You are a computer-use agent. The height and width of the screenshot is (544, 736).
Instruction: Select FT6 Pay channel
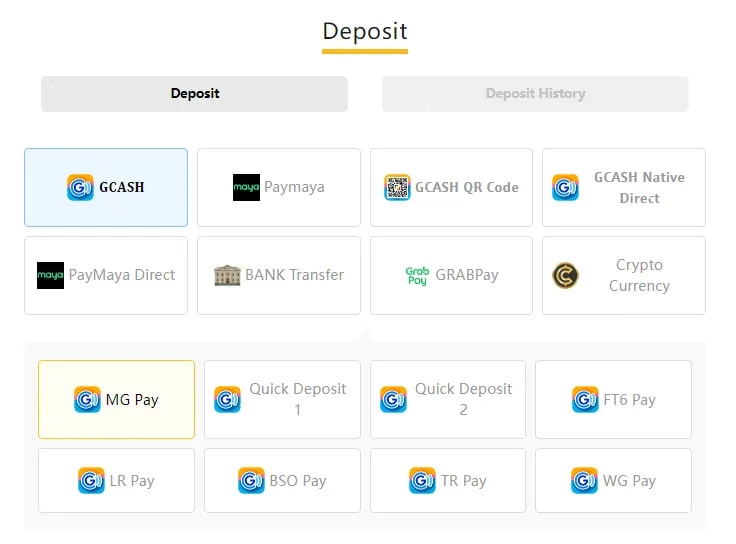(x=613, y=400)
